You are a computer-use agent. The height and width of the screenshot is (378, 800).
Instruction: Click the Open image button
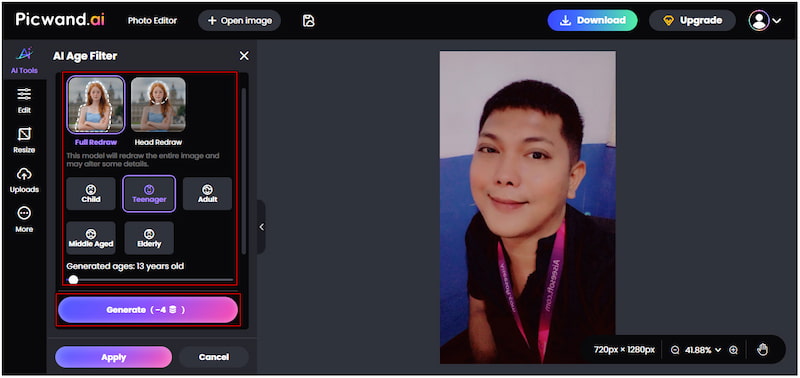(x=239, y=20)
